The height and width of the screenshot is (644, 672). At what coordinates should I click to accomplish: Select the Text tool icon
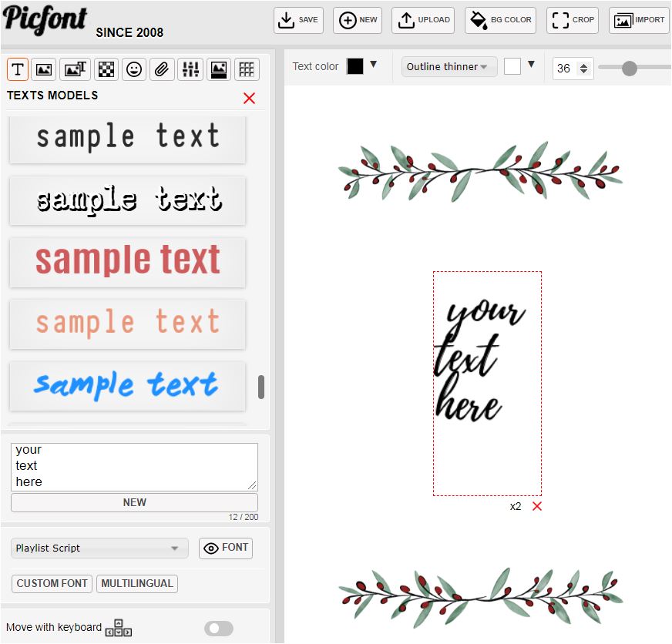(18, 69)
